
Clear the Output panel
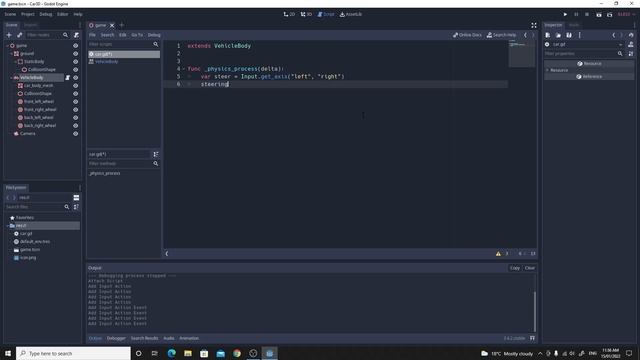point(530,268)
